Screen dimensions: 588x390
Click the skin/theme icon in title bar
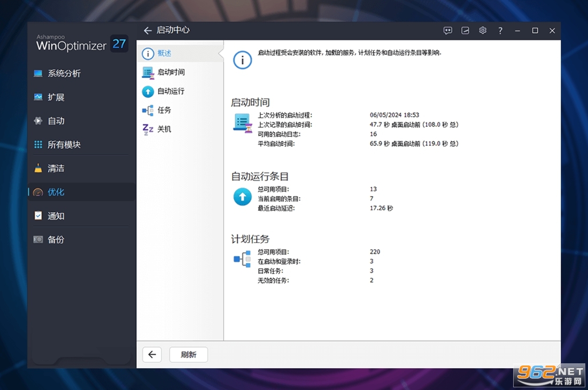tap(465, 31)
